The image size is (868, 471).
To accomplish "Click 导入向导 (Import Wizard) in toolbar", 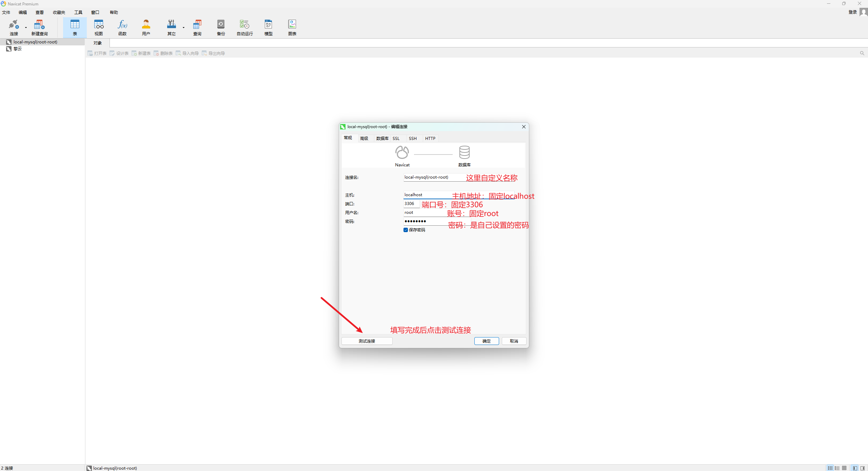I will point(187,53).
